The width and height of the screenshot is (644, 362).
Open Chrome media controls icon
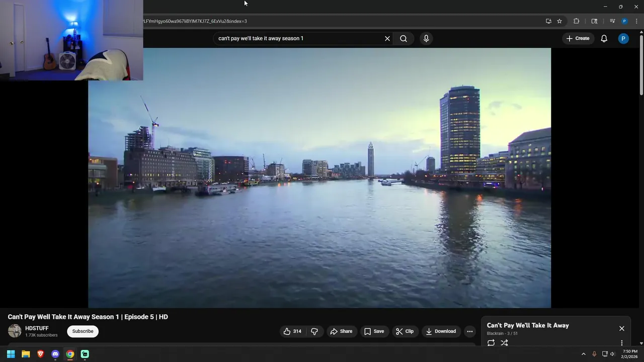point(612,21)
